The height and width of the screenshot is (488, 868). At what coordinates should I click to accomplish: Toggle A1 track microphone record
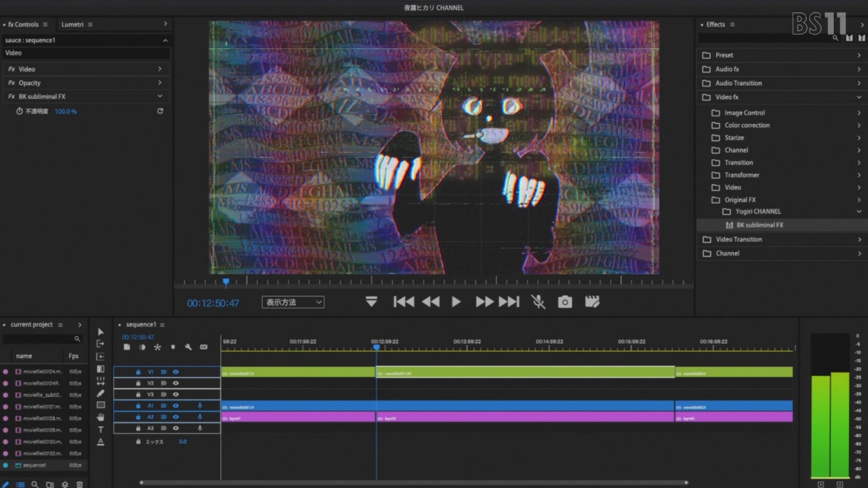[200, 406]
